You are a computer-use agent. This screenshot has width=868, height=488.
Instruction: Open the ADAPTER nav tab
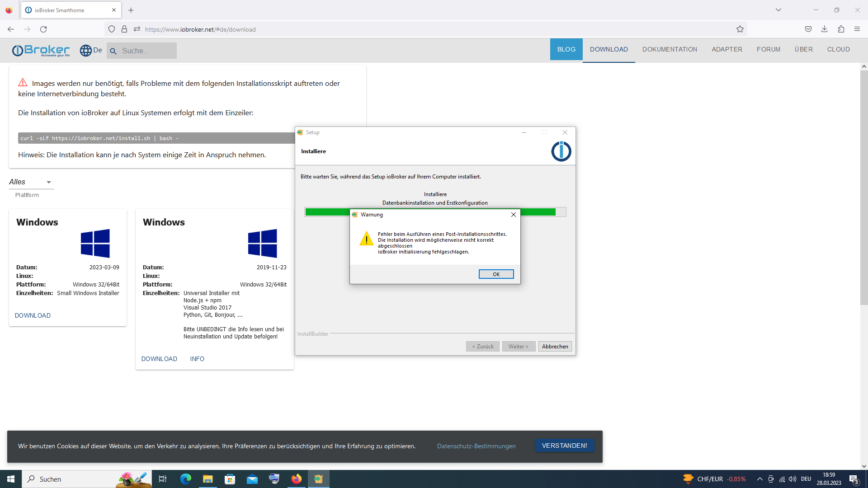click(727, 49)
